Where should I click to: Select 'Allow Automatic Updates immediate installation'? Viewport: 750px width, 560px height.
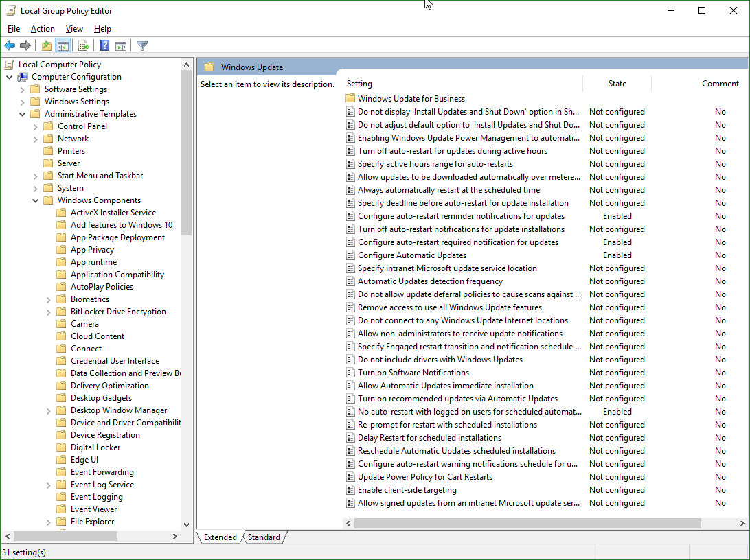point(445,386)
